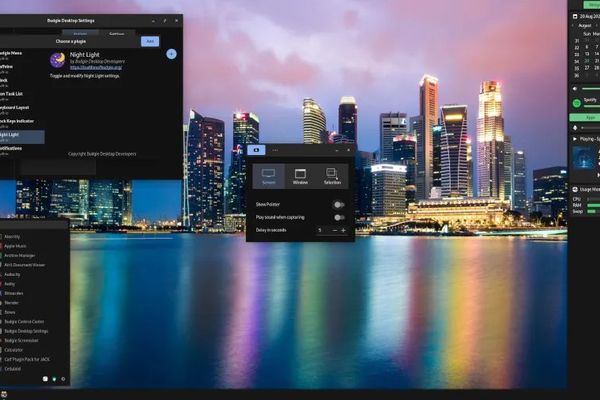Adjust the microphone input slider in Raven
This screenshot has height=400, width=600.
pos(591,128)
